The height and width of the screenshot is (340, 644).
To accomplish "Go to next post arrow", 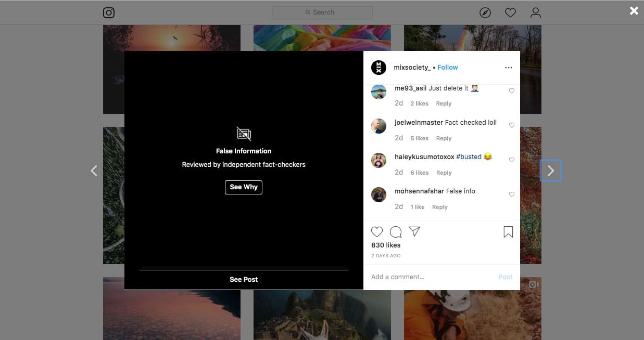I will tap(551, 171).
